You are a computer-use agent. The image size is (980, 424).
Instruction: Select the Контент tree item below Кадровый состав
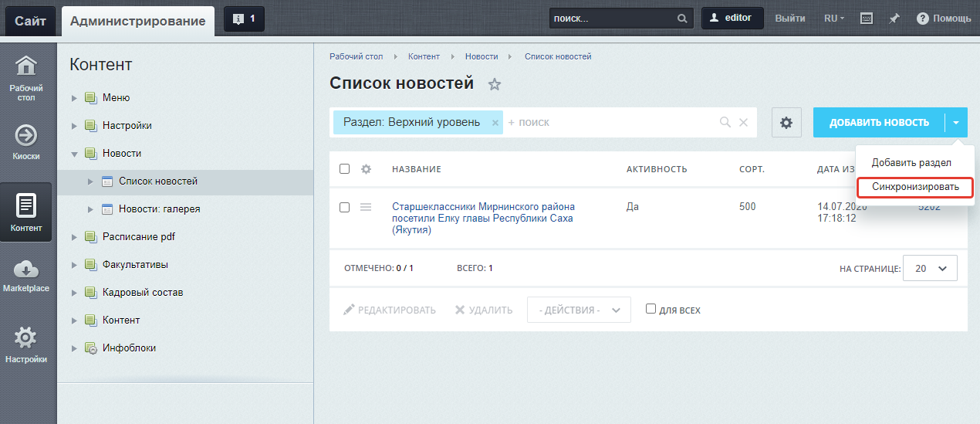[121, 321]
